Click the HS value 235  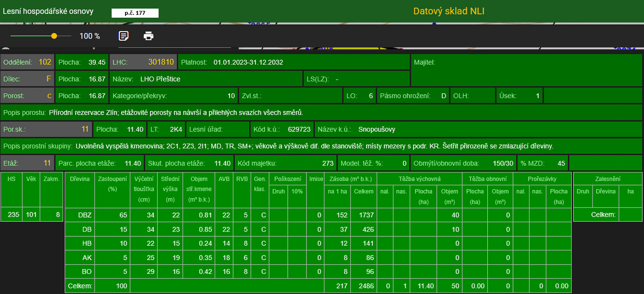click(x=13, y=215)
